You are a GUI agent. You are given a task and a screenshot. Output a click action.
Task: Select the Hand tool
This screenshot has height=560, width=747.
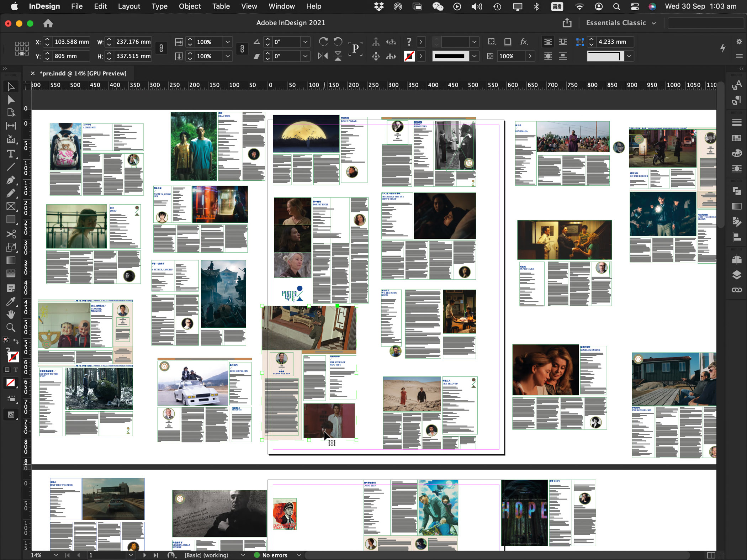[11, 314]
